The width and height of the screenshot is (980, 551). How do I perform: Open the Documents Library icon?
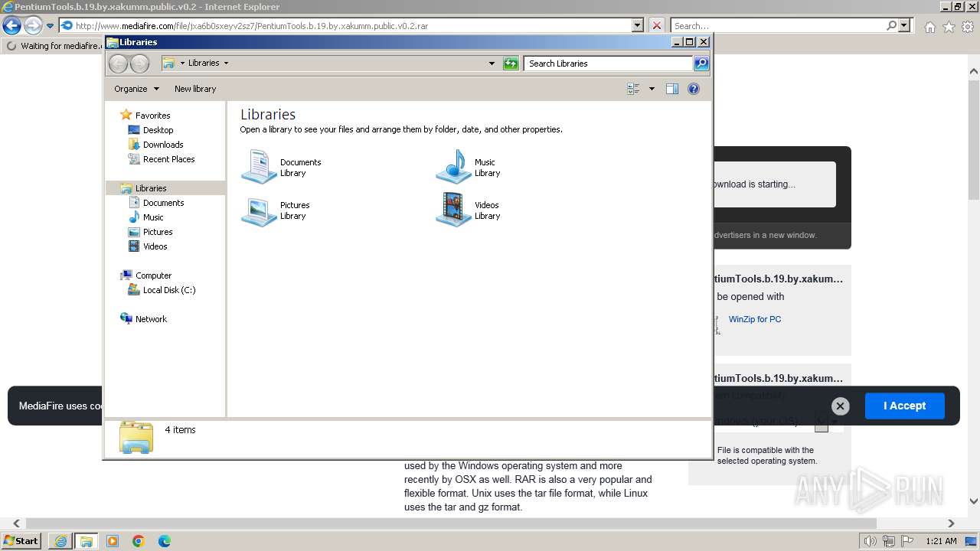[x=260, y=167]
